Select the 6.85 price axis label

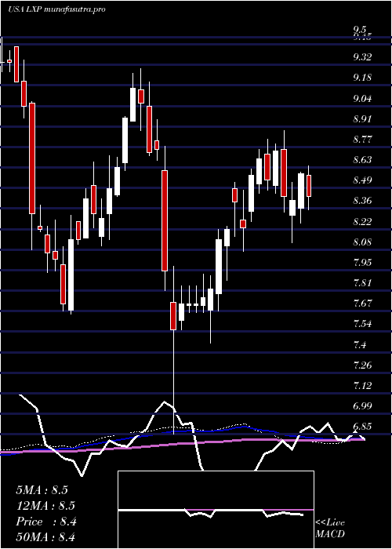[362, 427]
